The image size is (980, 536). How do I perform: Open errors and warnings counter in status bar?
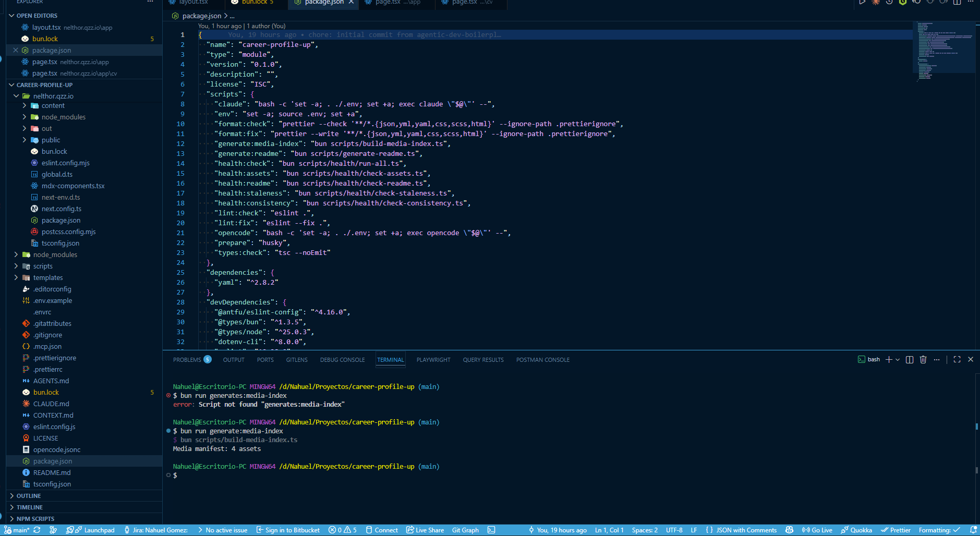[343, 530]
